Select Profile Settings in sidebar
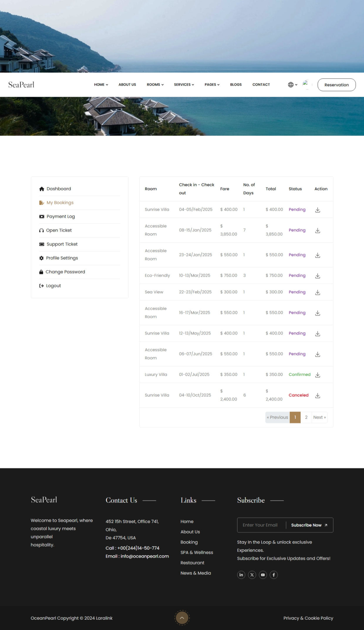 pos(62,258)
